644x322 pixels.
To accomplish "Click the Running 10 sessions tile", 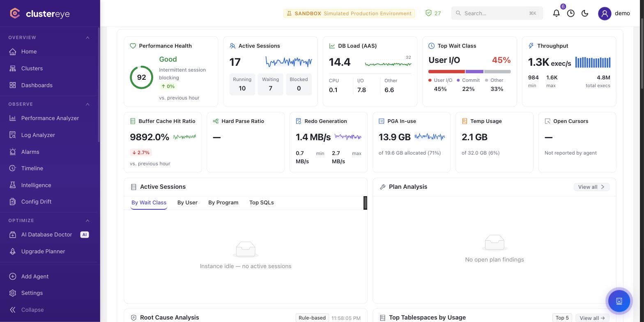I will [242, 84].
